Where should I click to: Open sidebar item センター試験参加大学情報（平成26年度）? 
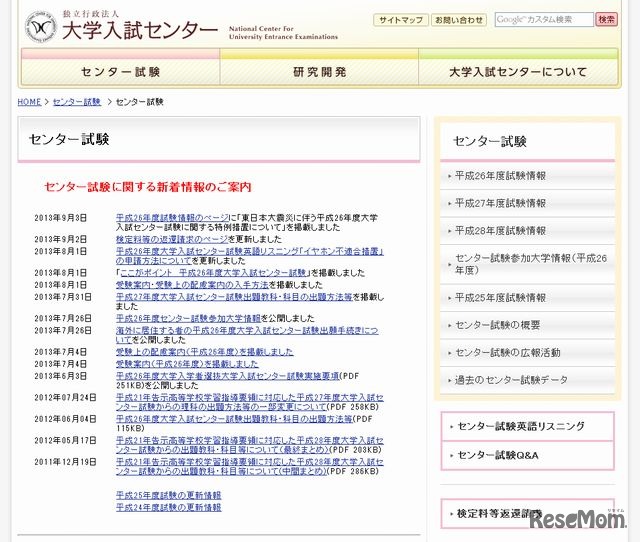click(527, 264)
